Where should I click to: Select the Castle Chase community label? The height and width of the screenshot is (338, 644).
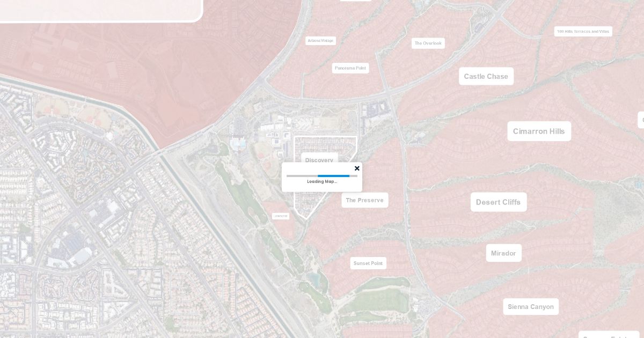coord(486,76)
